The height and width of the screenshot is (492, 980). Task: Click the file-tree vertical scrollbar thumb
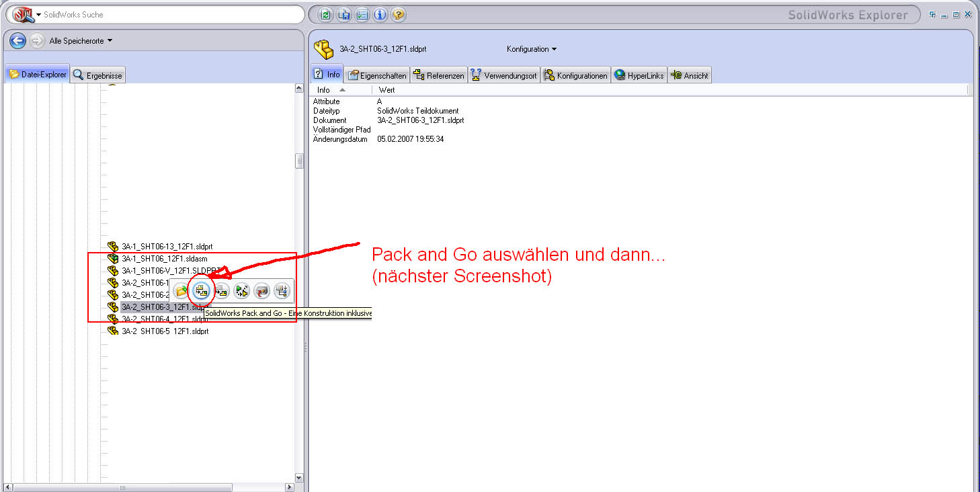click(299, 161)
